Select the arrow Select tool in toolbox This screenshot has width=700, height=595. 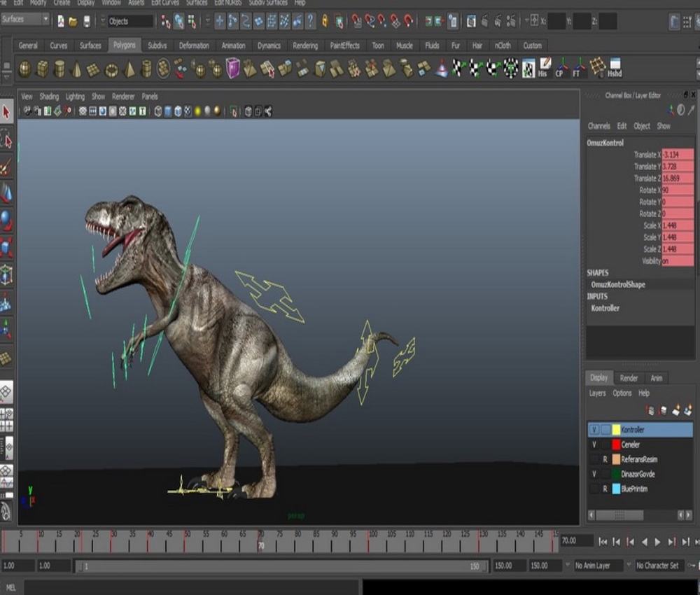pos(6,112)
